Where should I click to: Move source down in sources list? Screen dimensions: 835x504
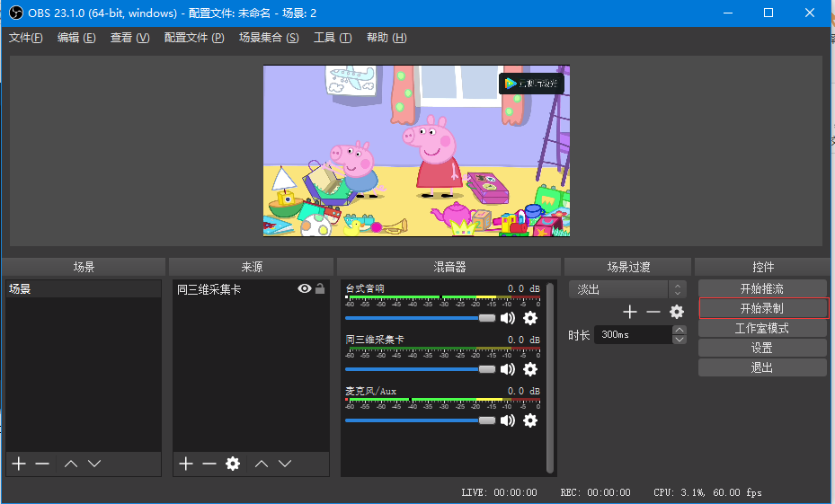[x=285, y=464]
